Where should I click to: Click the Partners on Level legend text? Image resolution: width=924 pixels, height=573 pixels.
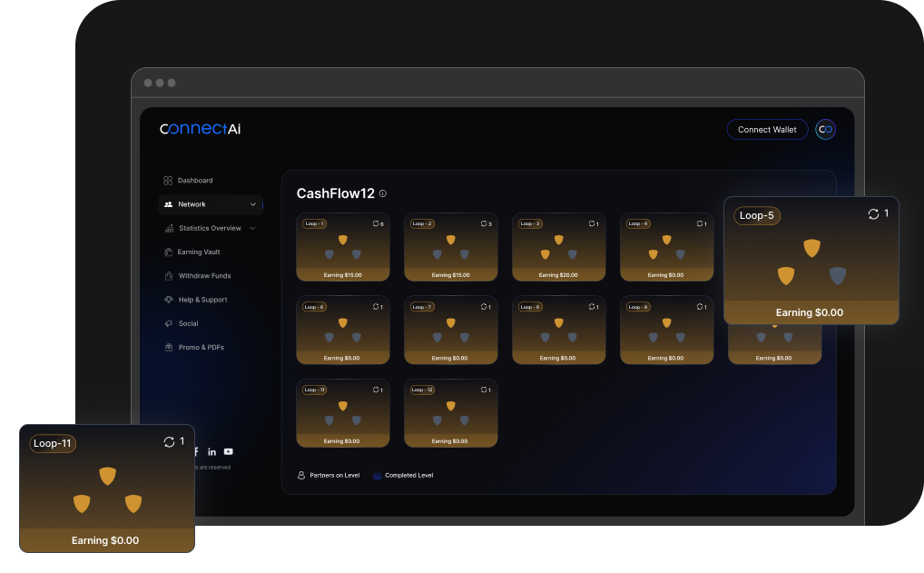[x=334, y=475]
